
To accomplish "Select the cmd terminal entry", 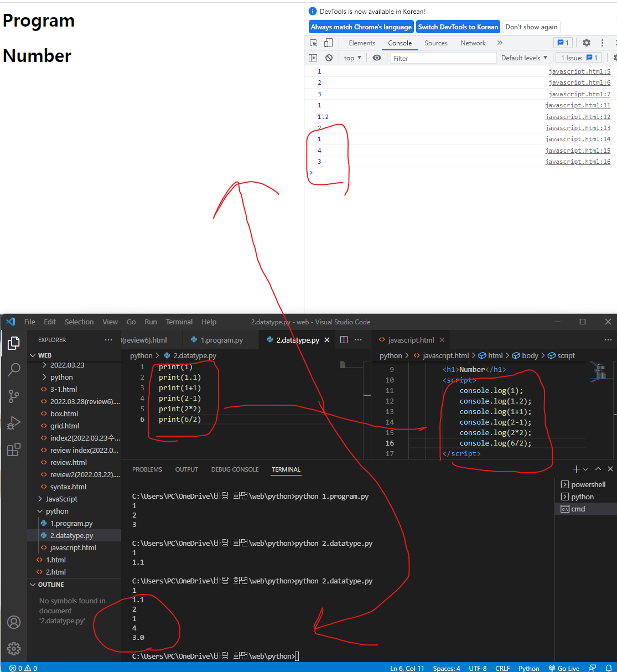I will (x=585, y=509).
